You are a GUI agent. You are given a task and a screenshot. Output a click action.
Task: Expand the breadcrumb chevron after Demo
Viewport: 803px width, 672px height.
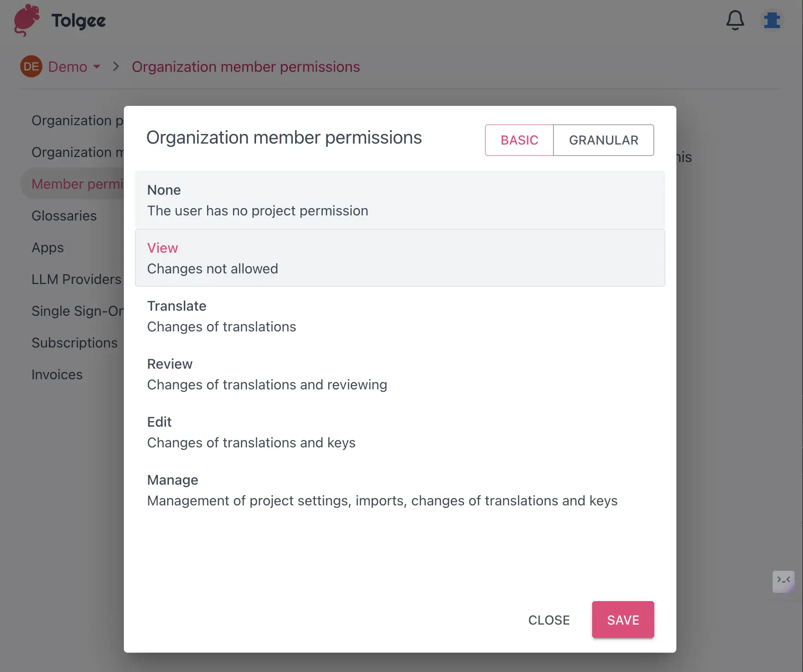(x=115, y=67)
